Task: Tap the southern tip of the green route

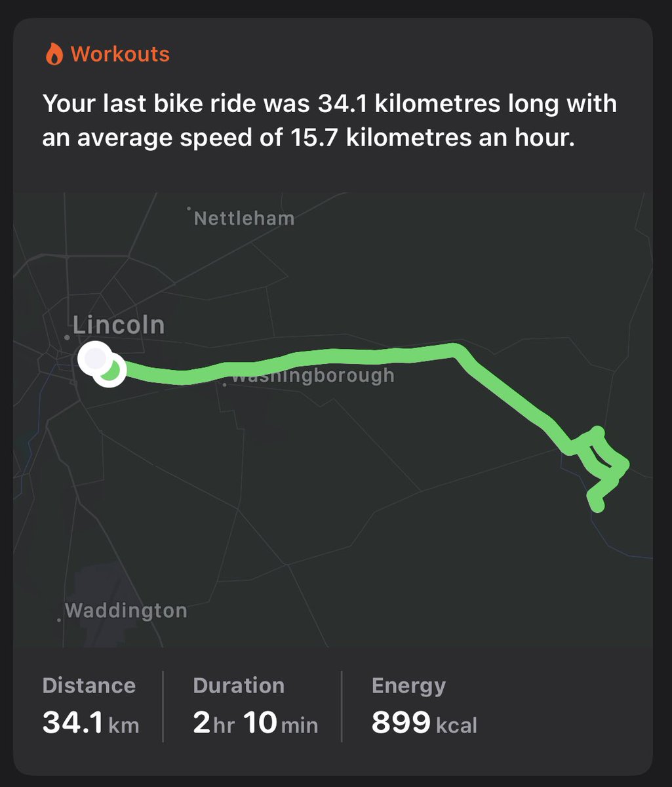Action: click(x=597, y=506)
